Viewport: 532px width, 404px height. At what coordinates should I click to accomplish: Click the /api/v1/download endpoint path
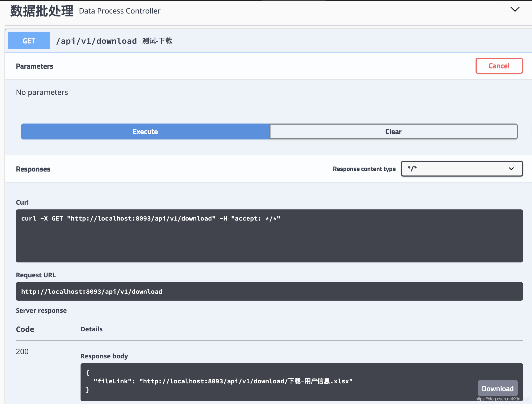(96, 41)
